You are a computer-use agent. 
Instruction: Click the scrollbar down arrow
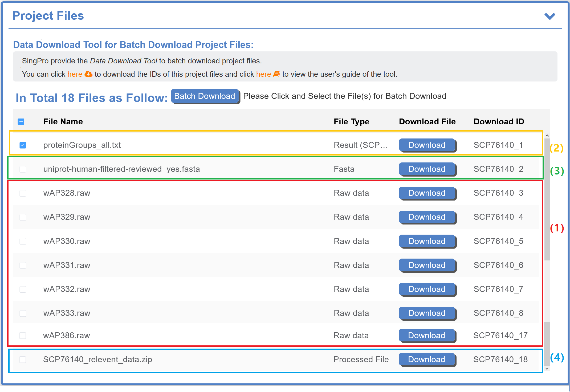[547, 369]
